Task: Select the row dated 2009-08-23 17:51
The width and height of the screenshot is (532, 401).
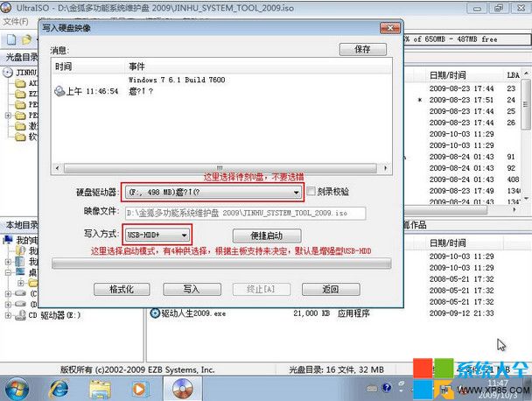Action: point(462,100)
